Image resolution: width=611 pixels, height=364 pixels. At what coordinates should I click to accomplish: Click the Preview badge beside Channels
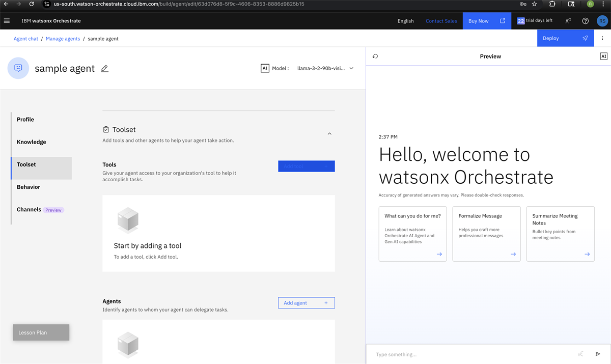tap(53, 210)
